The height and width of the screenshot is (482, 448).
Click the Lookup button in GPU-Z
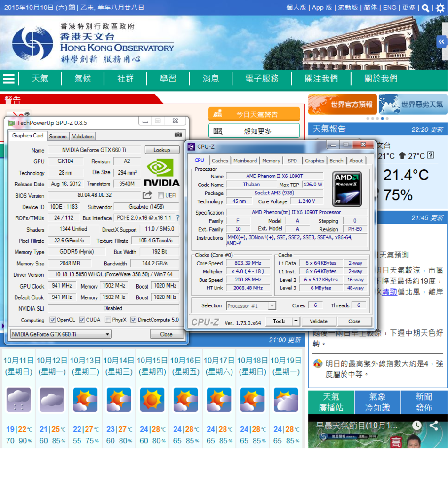(x=161, y=150)
